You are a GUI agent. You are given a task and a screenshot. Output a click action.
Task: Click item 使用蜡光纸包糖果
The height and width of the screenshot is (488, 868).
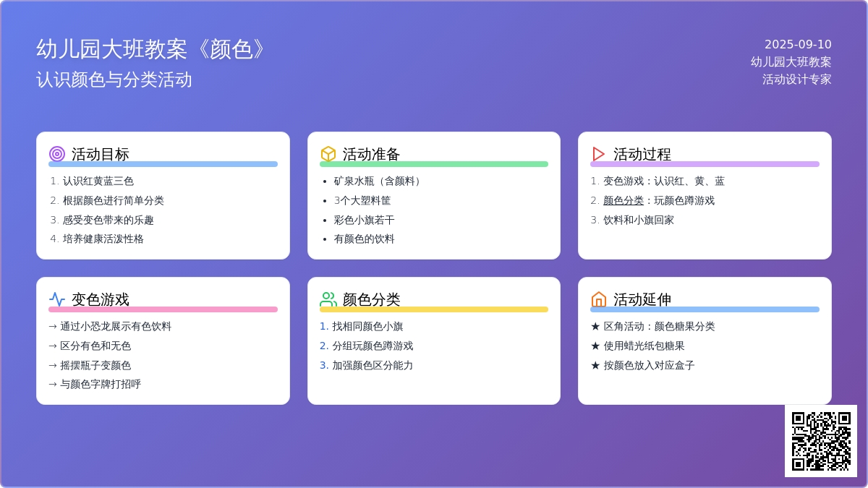[644, 346]
